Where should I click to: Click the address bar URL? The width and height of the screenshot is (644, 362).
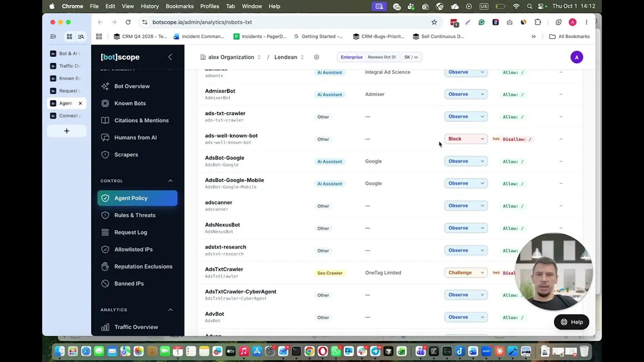[202, 22]
